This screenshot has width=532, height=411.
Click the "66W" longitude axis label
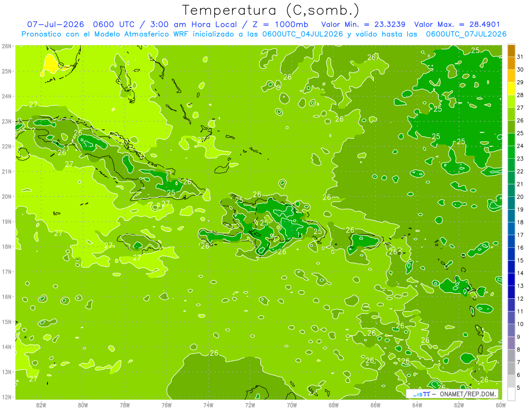[x=375, y=405]
